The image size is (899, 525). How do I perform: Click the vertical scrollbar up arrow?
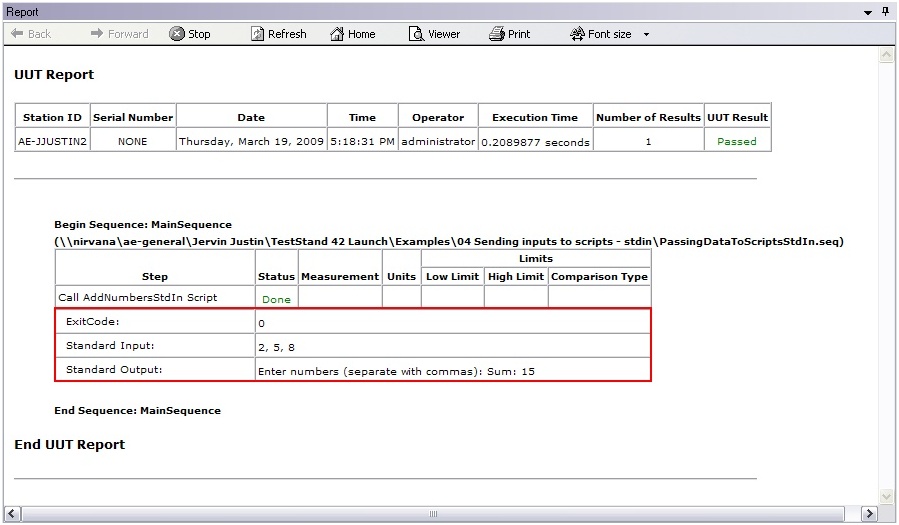(886, 58)
